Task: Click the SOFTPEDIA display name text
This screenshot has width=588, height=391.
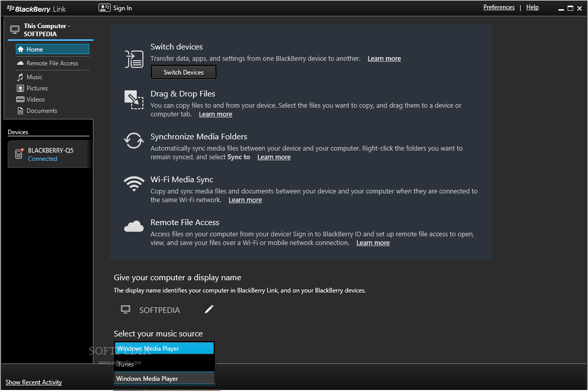Action: pos(159,310)
